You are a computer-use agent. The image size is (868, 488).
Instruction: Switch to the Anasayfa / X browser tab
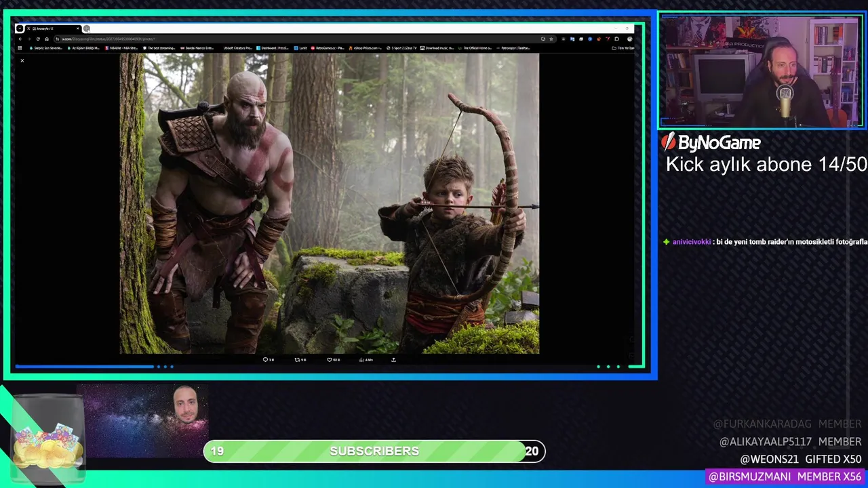coord(53,28)
